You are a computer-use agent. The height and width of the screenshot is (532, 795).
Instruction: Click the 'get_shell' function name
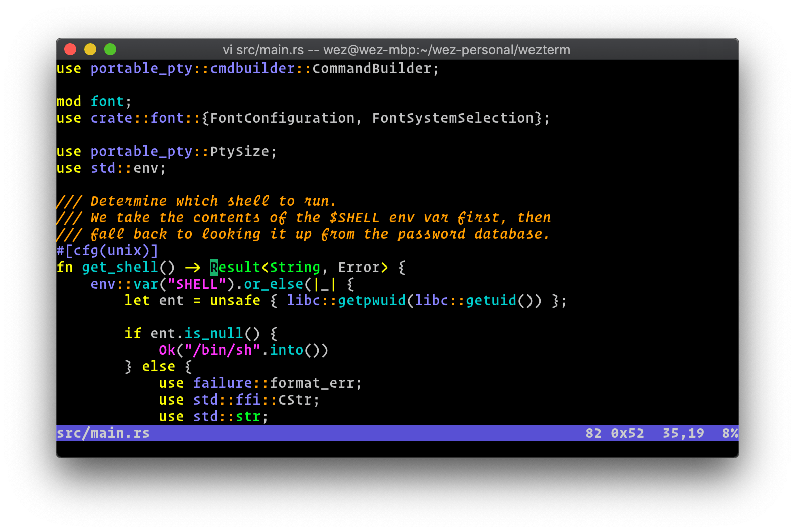120,267
